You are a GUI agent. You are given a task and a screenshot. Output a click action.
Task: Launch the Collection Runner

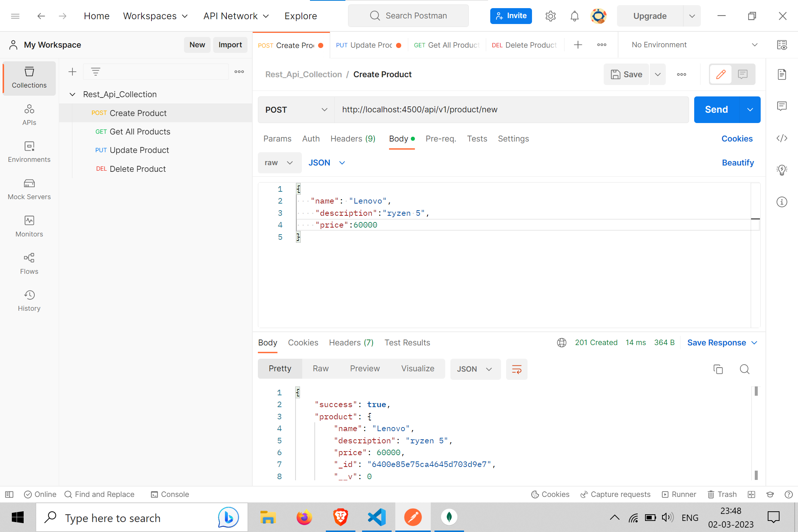tap(679, 494)
